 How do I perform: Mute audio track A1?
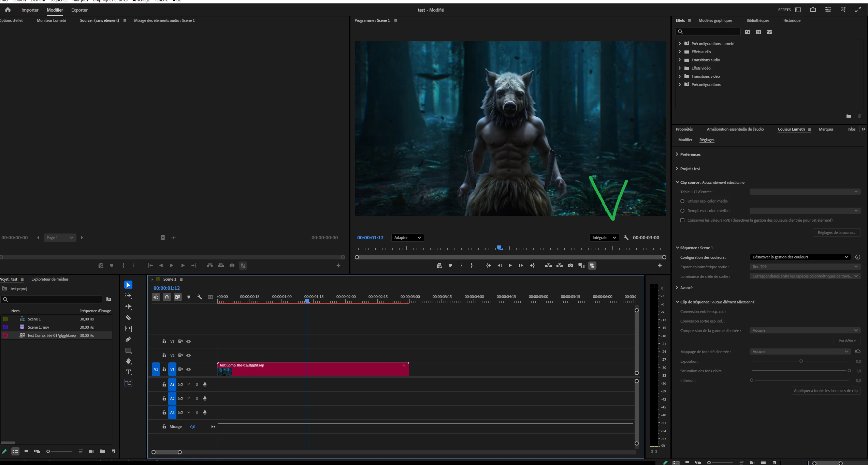(189, 385)
